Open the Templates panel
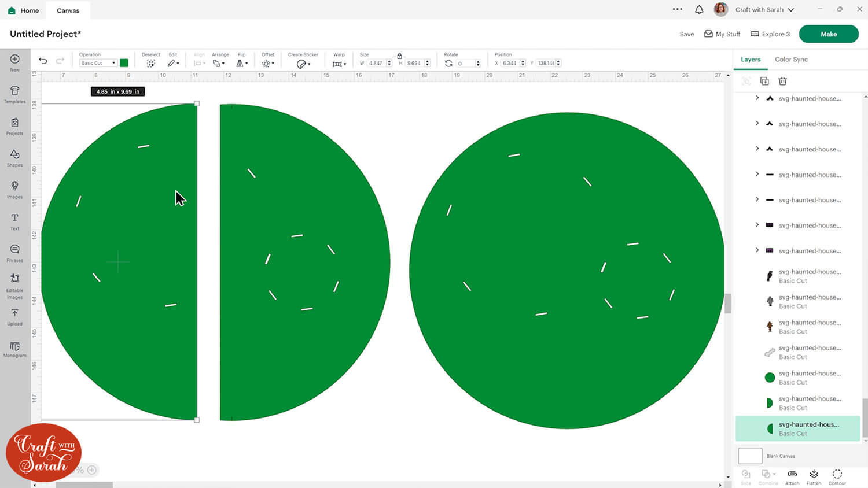The height and width of the screenshot is (488, 868). pos(14,94)
